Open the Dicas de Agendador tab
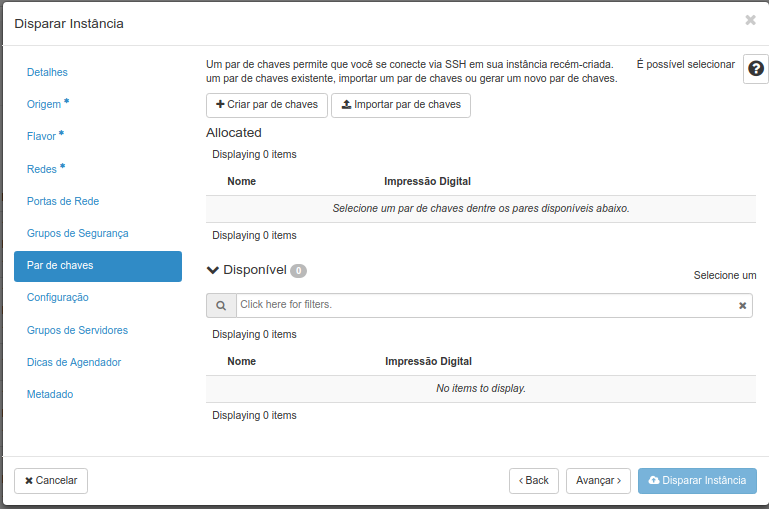 pos(74,362)
